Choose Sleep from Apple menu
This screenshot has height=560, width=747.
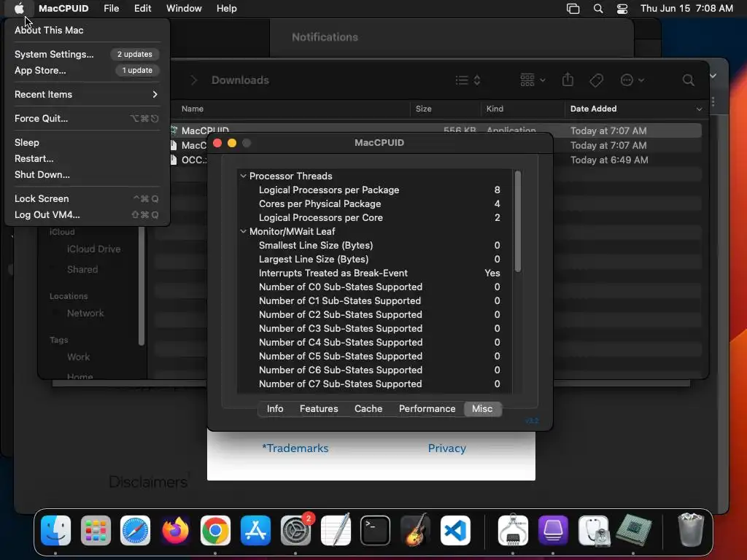pos(87,142)
